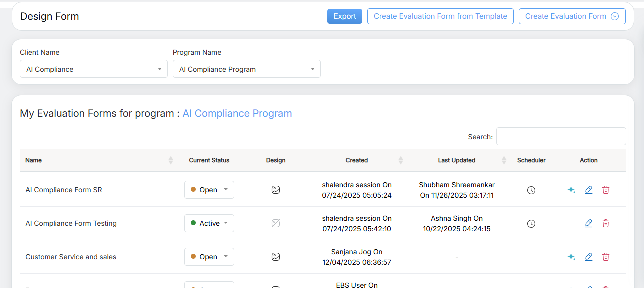Open design image for AI Compliance Form SR
644x288 pixels.
[x=276, y=190]
